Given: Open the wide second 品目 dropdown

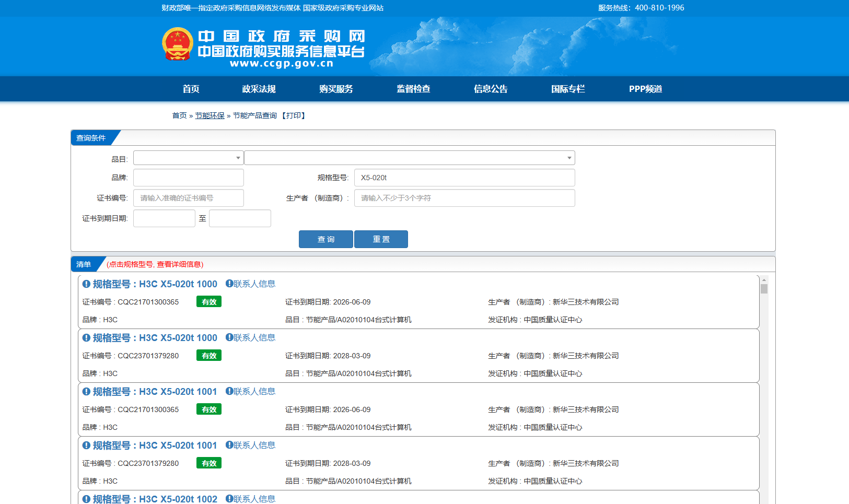Looking at the screenshot, I should (410, 158).
